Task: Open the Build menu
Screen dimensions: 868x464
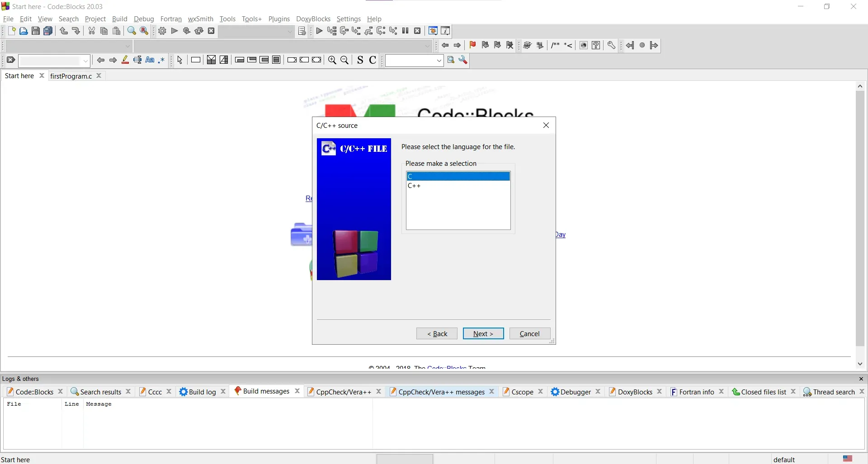Action: click(120, 19)
